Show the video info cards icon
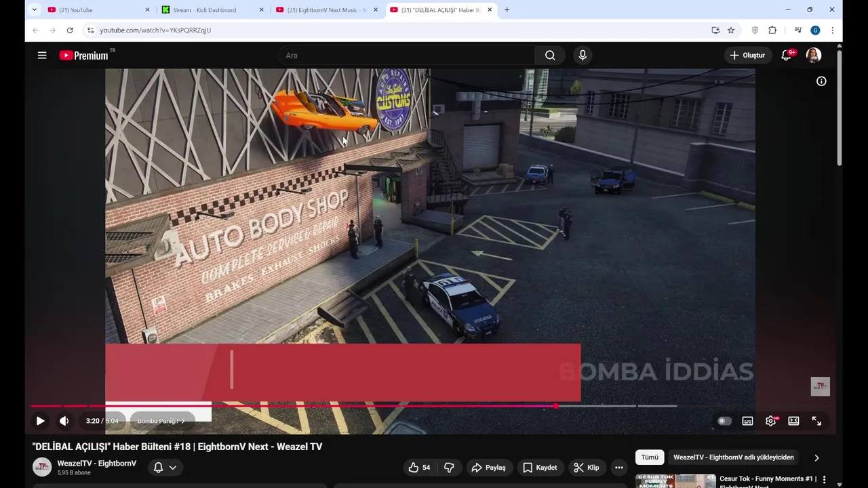The image size is (868, 488). [x=821, y=81]
